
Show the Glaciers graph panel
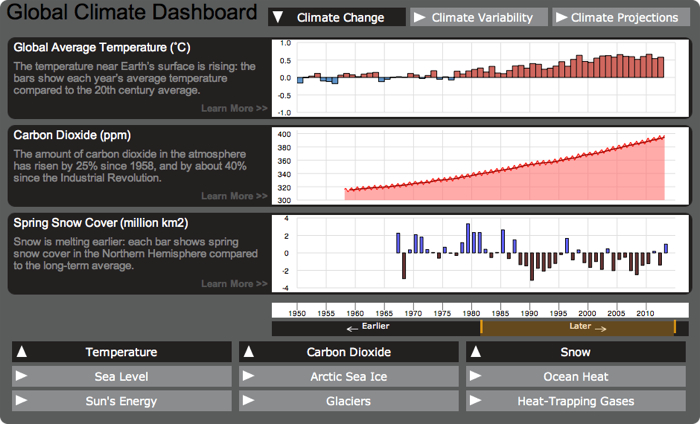(x=347, y=401)
